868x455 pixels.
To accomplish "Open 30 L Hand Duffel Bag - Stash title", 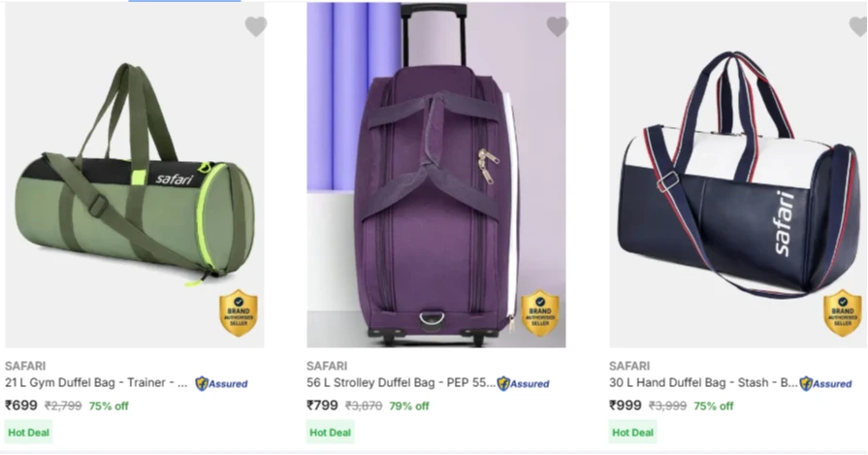I will [x=703, y=383].
